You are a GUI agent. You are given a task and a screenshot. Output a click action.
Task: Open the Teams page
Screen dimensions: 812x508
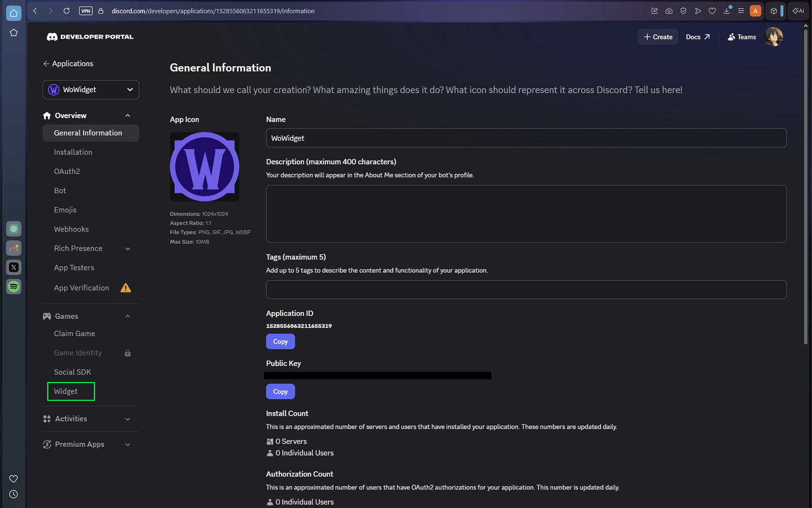click(x=741, y=37)
